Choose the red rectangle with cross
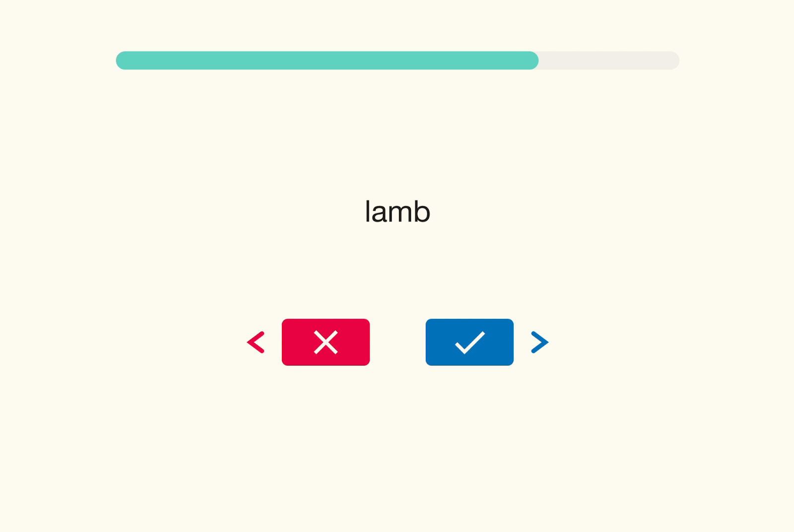 (x=326, y=342)
